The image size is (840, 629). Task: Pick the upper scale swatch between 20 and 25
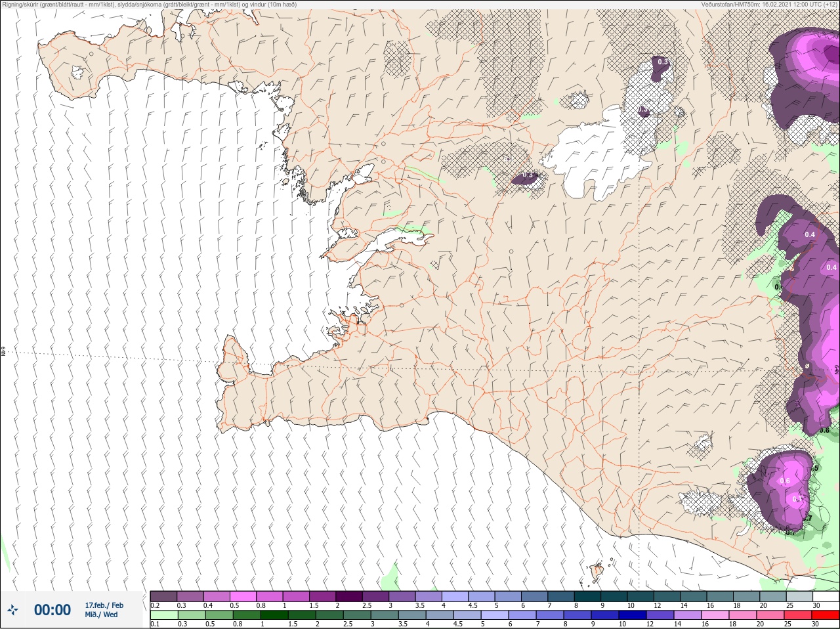[x=772, y=596]
